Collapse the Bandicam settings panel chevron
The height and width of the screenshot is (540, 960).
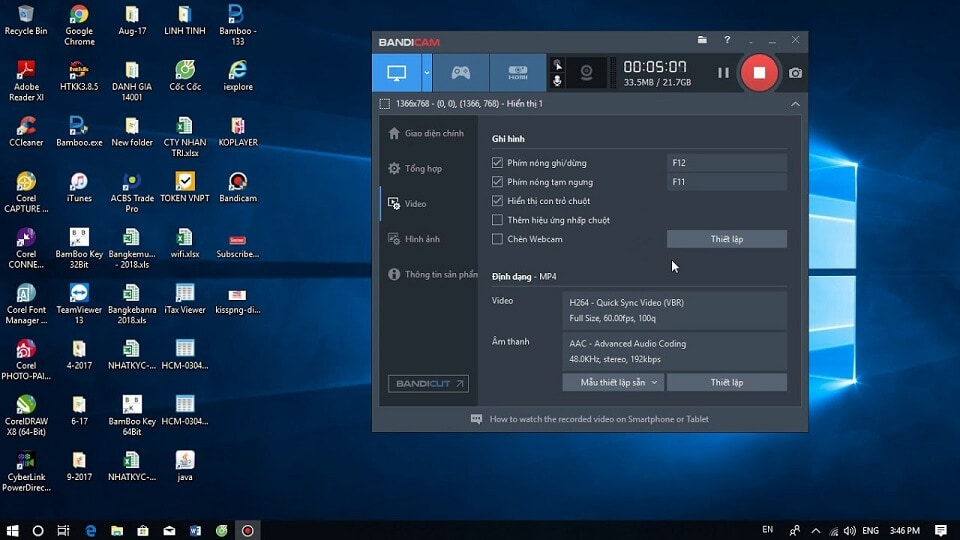click(x=795, y=104)
